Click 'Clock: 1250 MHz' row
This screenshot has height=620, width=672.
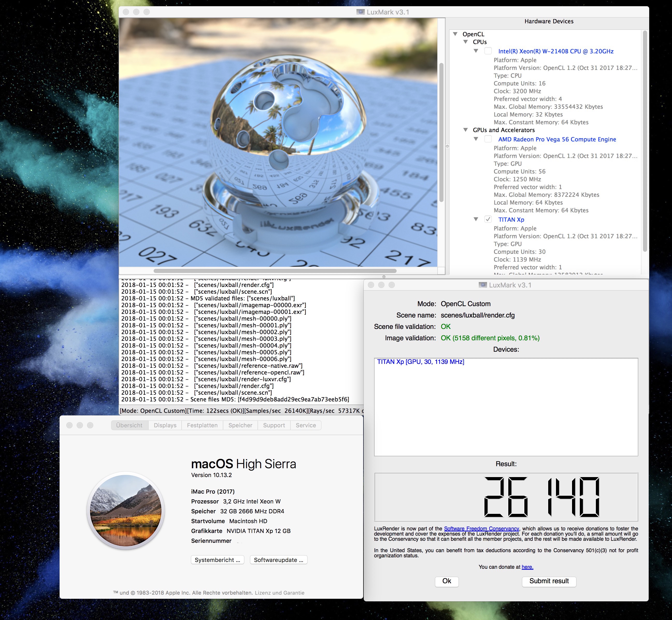coord(517,179)
